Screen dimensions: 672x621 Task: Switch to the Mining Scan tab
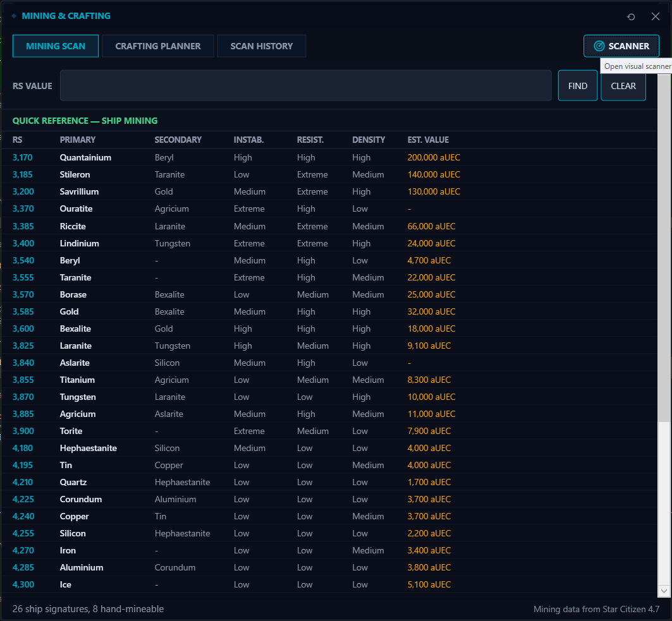[x=56, y=46]
